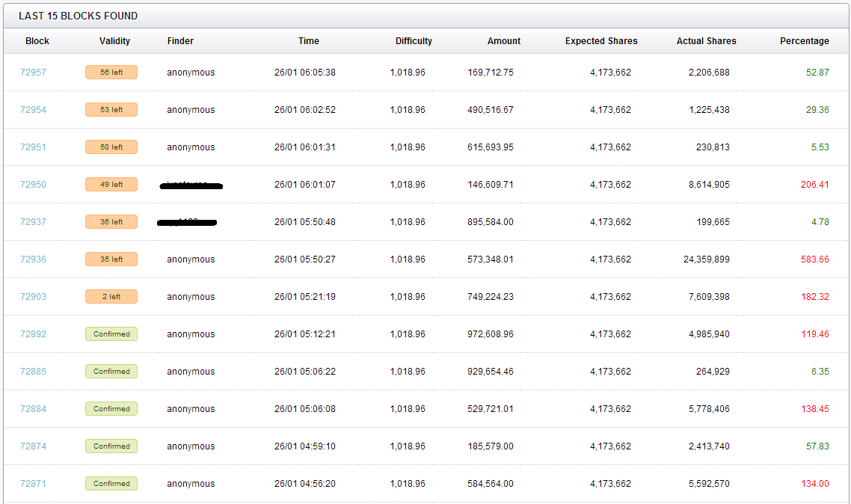Select amount 972,608.96
Viewport: 851px width, 504px height.
(x=491, y=334)
